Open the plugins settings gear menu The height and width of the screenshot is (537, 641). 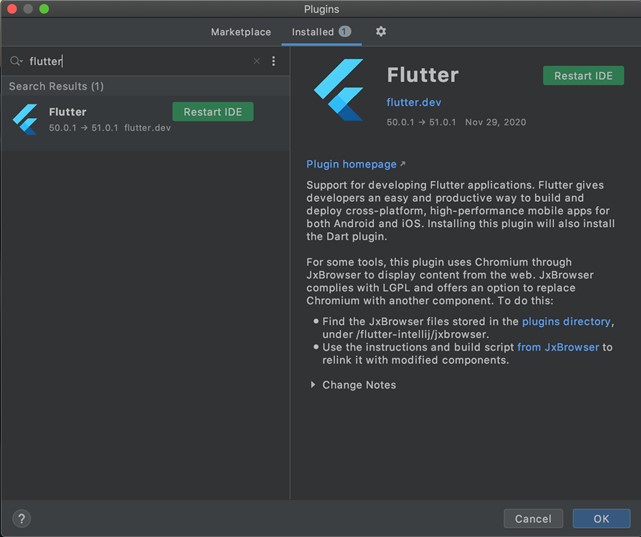(x=381, y=31)
